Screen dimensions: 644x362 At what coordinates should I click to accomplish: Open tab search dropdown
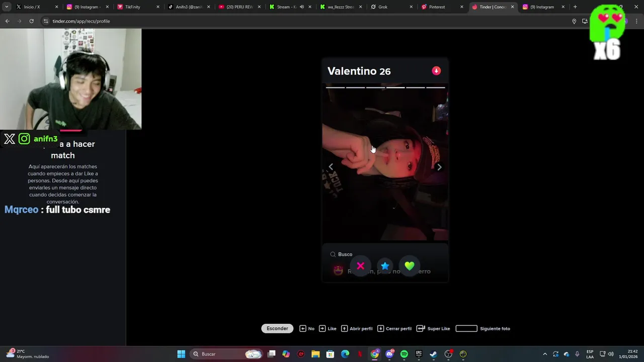(7, 7)
